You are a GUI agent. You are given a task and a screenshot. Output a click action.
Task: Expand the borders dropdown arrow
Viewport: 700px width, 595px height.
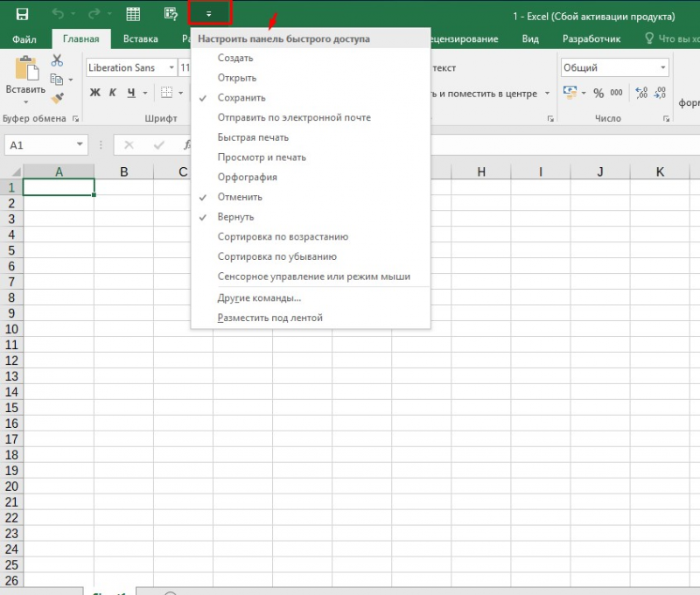[x=181, y=93]
